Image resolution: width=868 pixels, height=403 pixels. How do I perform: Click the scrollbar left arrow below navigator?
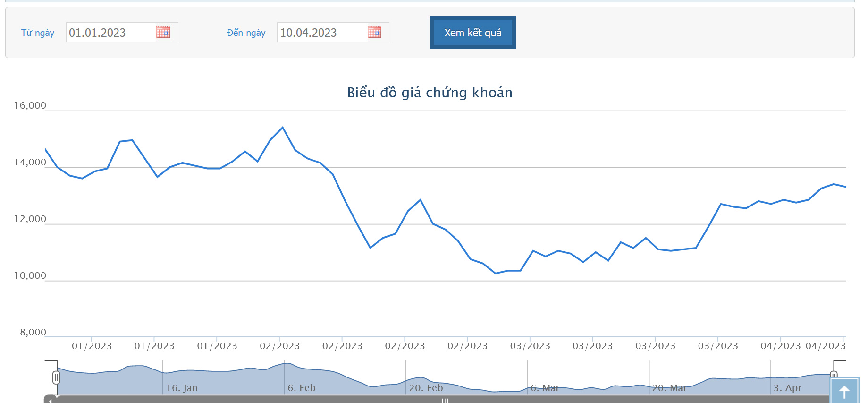[x=50, y=400]
